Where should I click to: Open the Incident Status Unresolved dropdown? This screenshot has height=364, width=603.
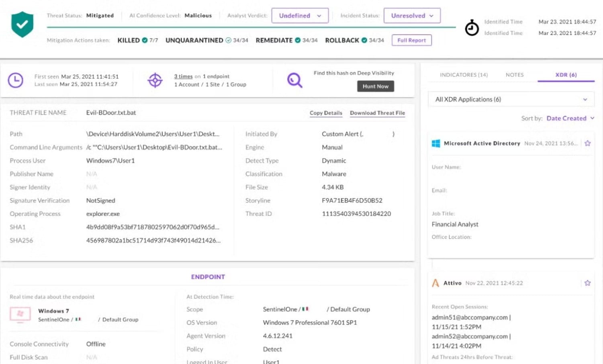412,16
